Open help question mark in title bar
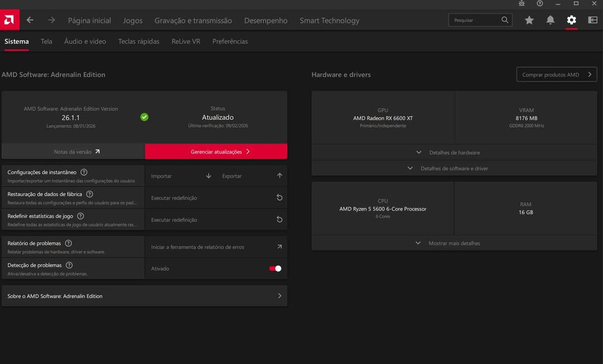603x364 pixels. tap(540, 4)
